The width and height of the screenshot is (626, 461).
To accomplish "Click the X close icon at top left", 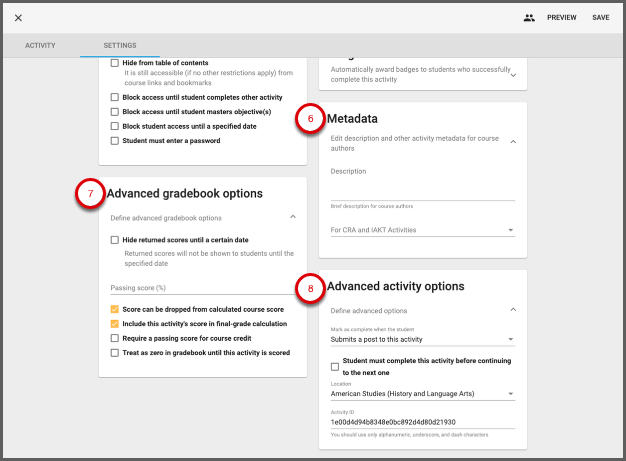I will [18, 18].
